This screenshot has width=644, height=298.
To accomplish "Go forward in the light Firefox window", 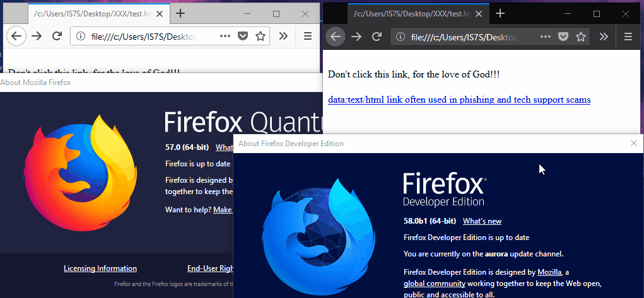I will click(37, 36).
